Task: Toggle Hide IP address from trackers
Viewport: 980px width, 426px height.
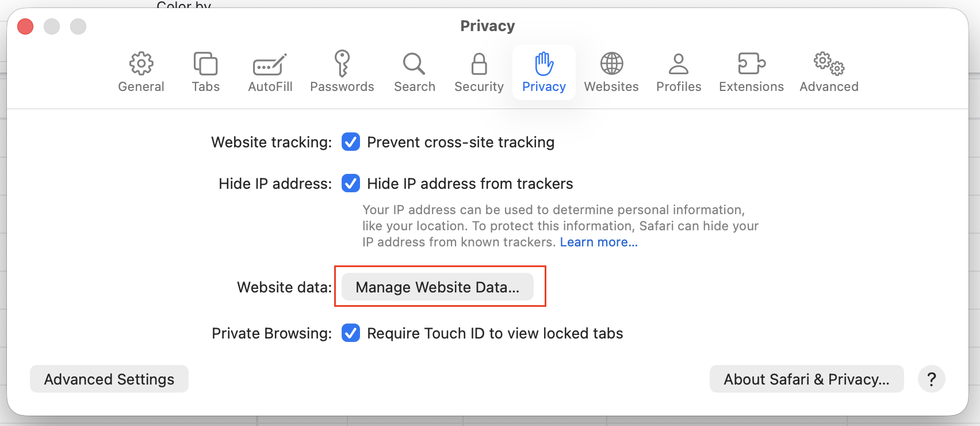Action: (351, 183)
